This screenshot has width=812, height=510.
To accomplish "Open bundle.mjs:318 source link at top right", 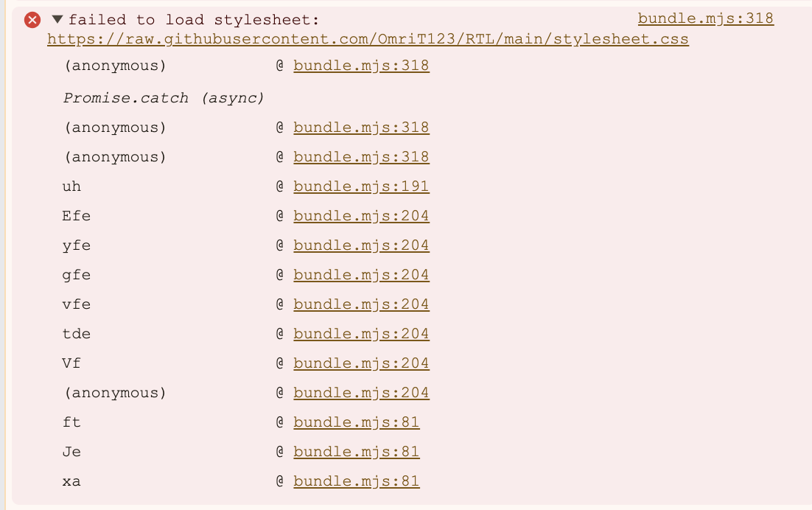I will point(706,18).
